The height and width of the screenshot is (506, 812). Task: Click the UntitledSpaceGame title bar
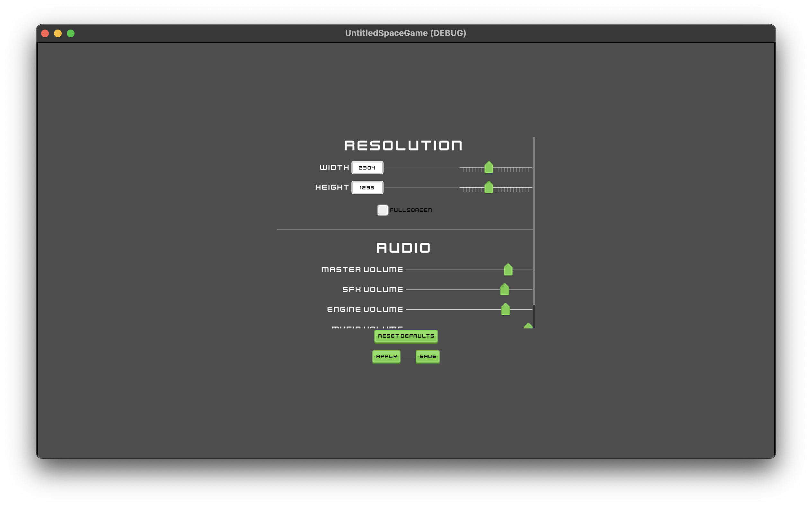coord(406,33)
